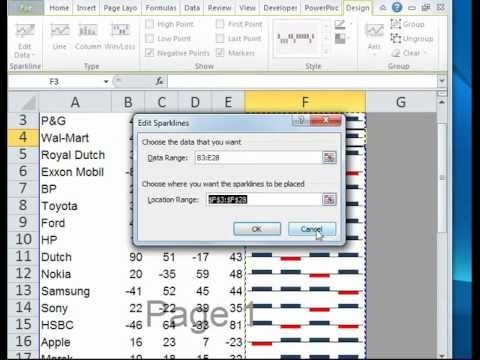The width and height of the screenshot is (480, 360).
Task: Confirm with the OK button
Action: pos(257,229)
